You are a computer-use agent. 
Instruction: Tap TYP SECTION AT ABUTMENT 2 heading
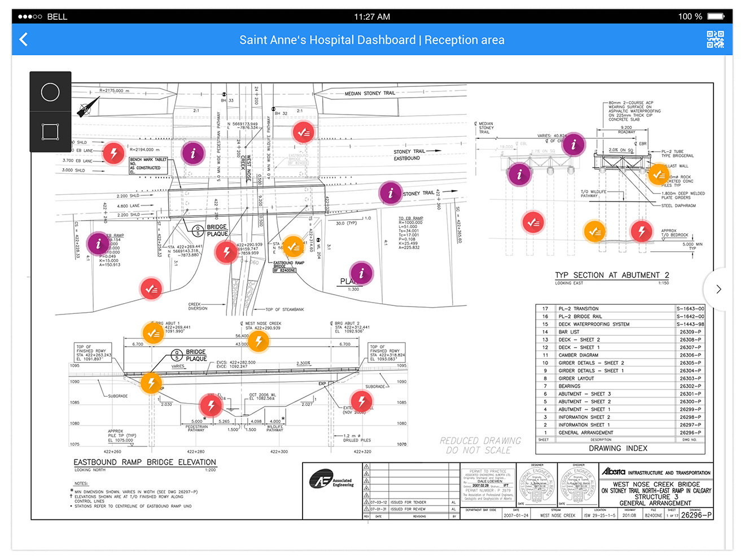point(612,275)
